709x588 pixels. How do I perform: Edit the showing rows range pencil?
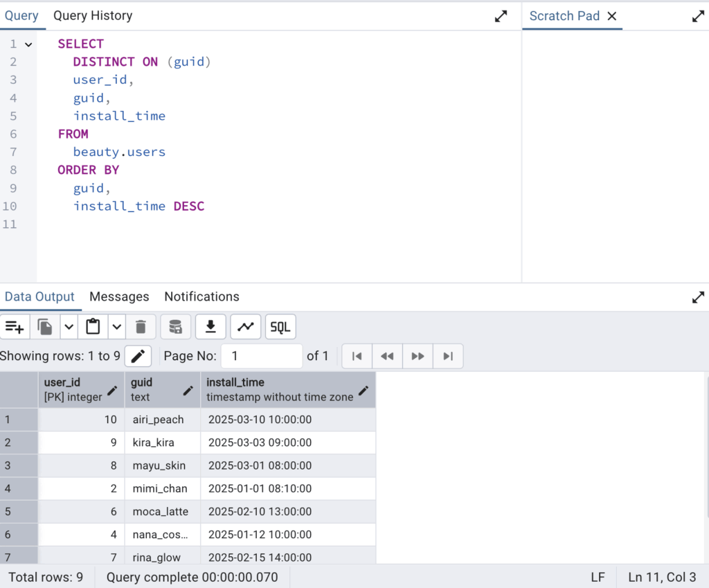(138, 356)
